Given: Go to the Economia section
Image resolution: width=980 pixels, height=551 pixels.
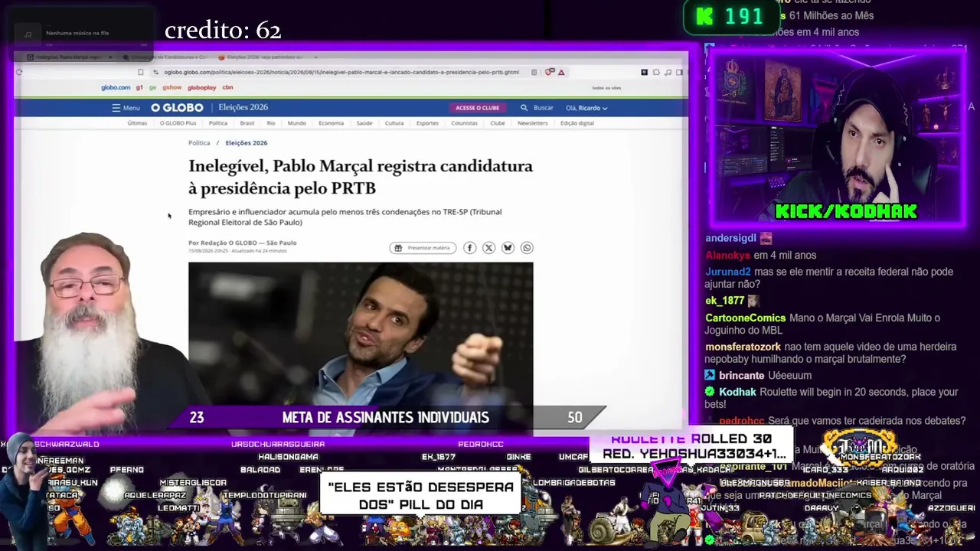Looking at the screenshot, I should [x=331, y=123].
